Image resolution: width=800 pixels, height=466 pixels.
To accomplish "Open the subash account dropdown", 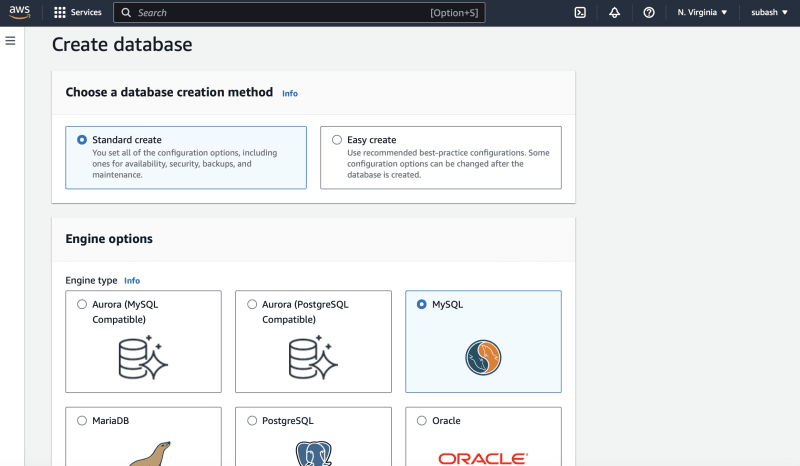I will click(x=769, y=12).
